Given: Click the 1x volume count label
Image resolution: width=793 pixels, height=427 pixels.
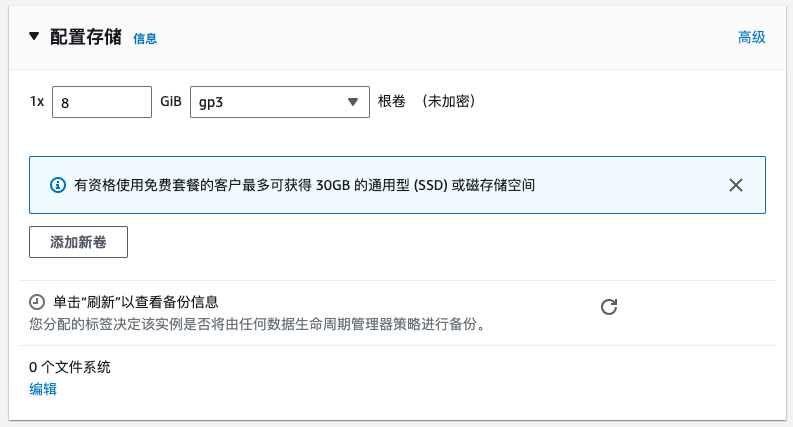Looking at the screenshot, I should (37, 102).
